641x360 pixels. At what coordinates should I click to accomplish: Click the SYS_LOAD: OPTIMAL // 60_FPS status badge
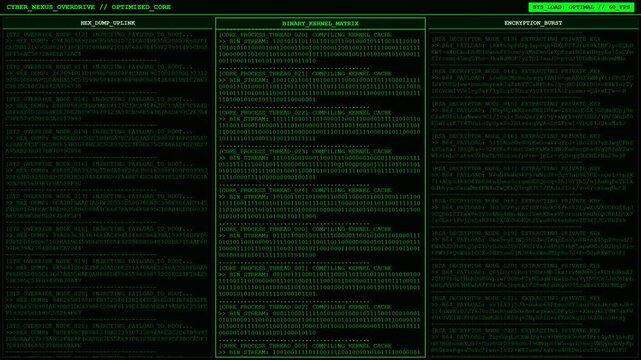pyautogui.click(x=581, y=7)
